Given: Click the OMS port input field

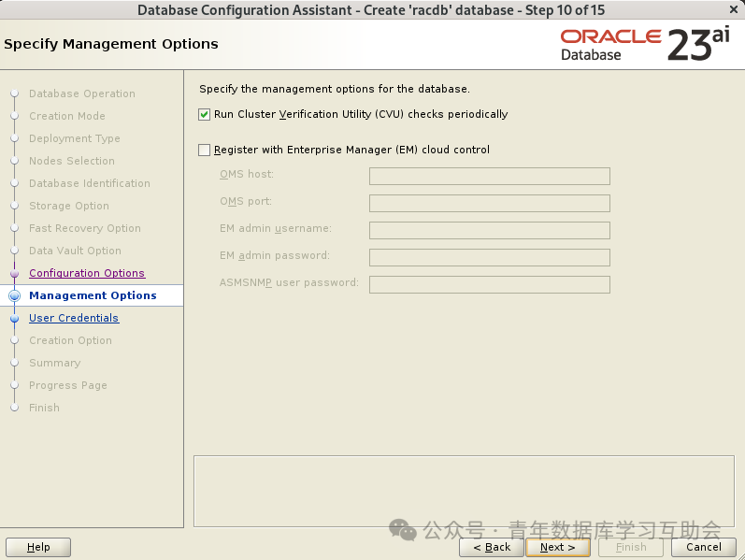Looking at the screenshot, I should point(490,203).
